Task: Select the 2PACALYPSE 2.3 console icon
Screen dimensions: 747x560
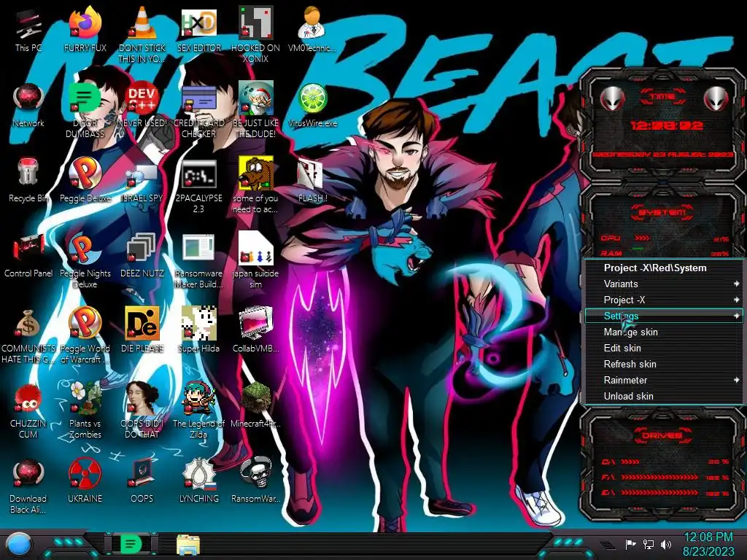Action: [199, 174]
